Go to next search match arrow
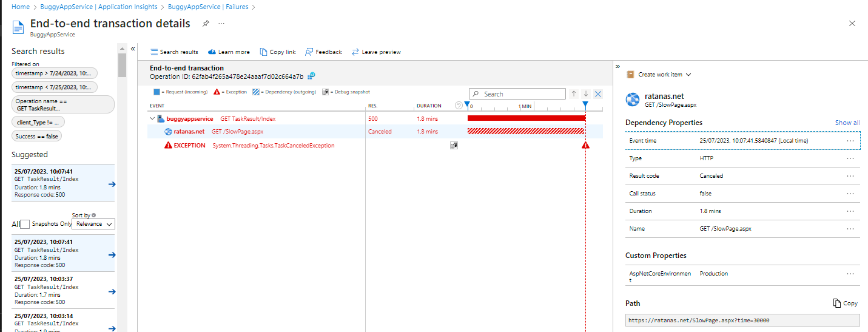Image resolution: width=868 pixels, height=332 pixels. point(586,94)
